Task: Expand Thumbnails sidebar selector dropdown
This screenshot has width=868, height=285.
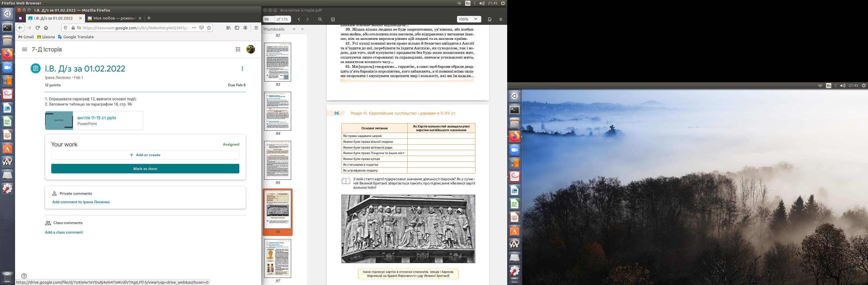Action: [x=294, y=29]
